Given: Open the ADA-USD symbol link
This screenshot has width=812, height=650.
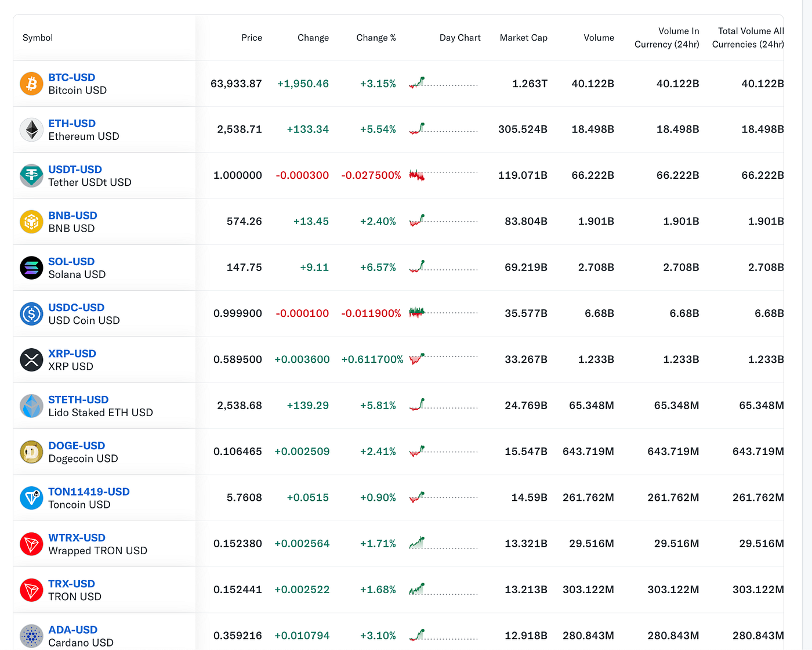Looking at the screenshot, I should [72, 630].
